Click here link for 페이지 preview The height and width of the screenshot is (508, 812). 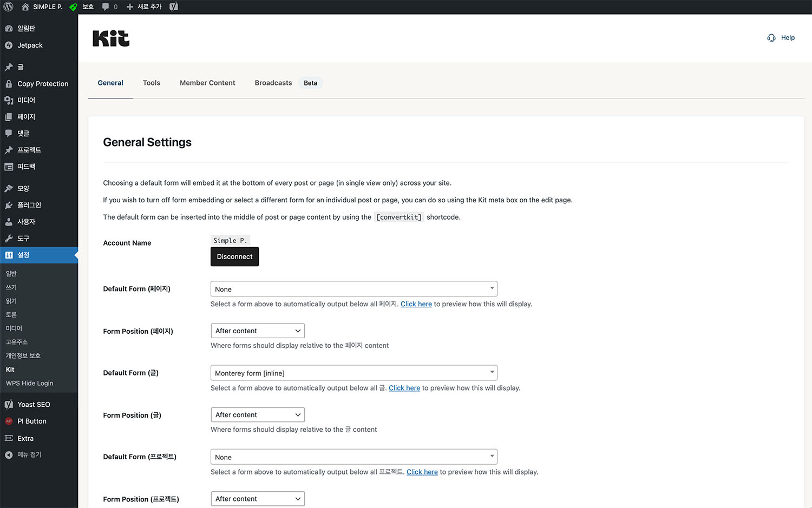point(416,304)
